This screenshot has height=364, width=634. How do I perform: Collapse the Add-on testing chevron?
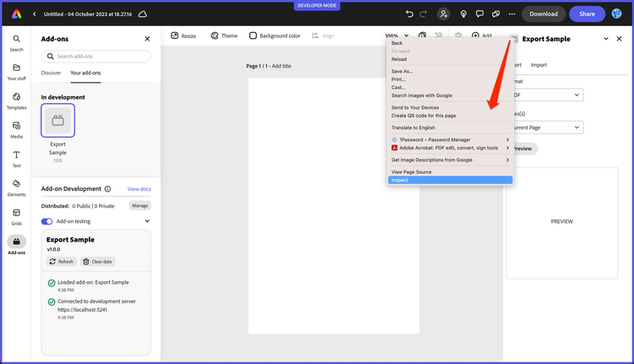[x=147, y=221]
